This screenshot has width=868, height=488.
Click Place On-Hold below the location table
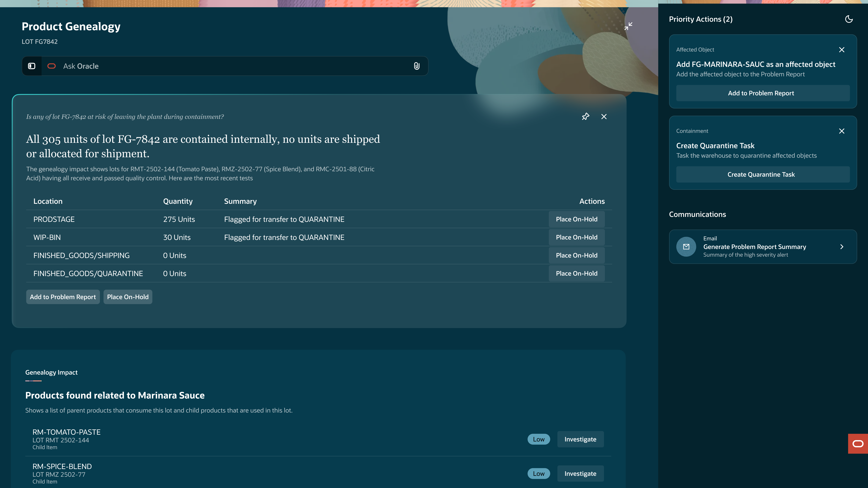coord(128,297)
